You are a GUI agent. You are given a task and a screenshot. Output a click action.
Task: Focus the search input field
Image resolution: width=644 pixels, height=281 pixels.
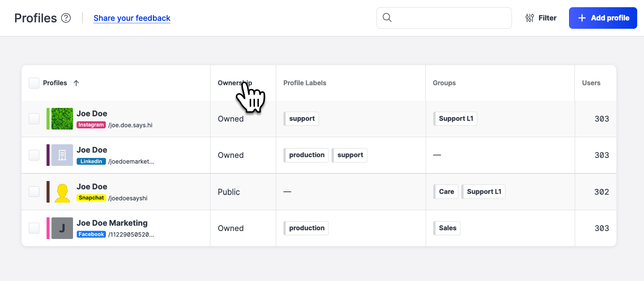point(450,18)
